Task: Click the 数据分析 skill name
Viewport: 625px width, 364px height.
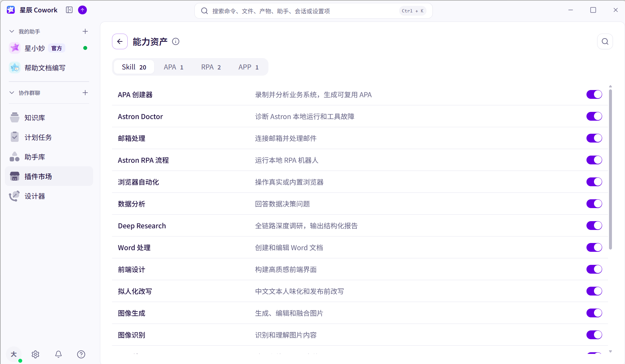Action: coord(132,204)
